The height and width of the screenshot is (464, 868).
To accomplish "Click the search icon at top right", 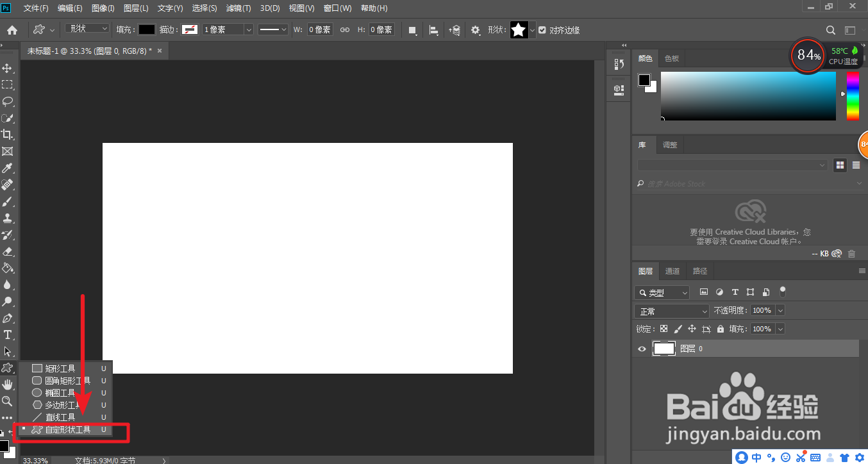I will [x=831, y=29].
